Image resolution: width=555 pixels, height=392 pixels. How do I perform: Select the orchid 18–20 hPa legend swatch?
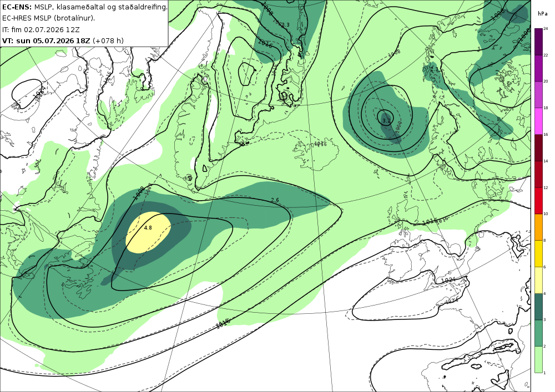pyautogui.click(x=538, y=94)
